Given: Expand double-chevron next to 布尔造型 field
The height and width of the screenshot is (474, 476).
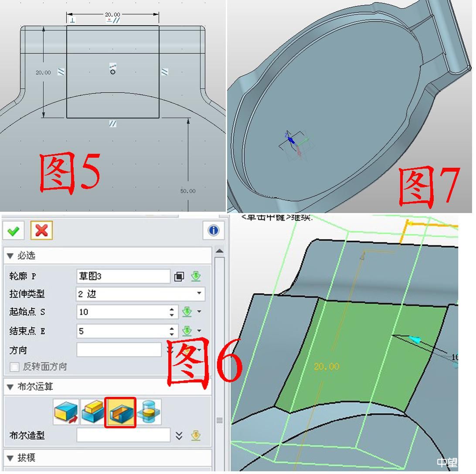Looking at the screenshot, I should click(179, 436).
